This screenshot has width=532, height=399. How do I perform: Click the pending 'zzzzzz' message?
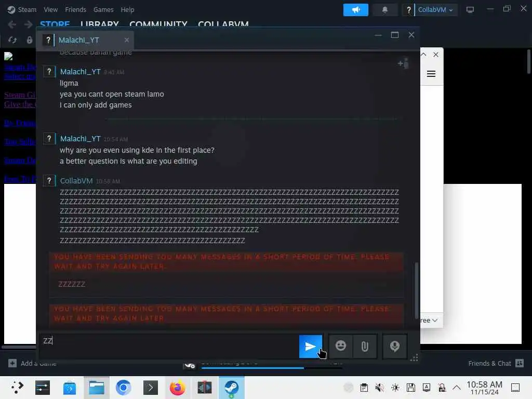point(72,284)
